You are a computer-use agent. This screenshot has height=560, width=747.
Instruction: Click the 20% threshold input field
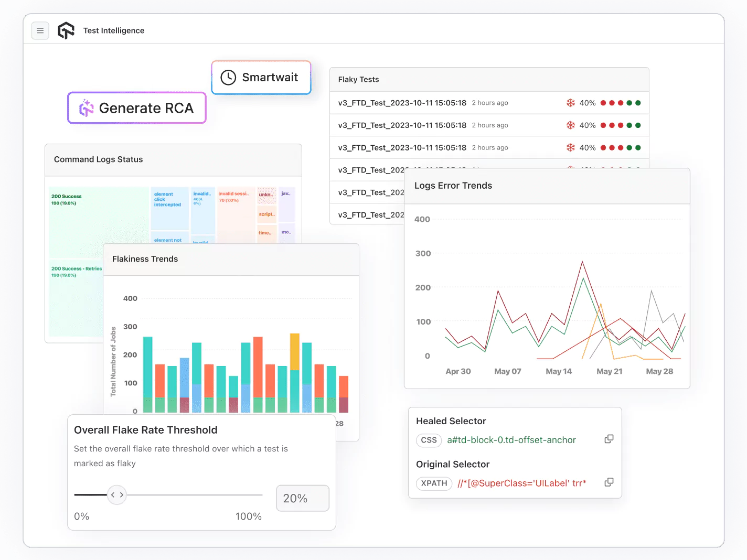[x=303, y=498]
